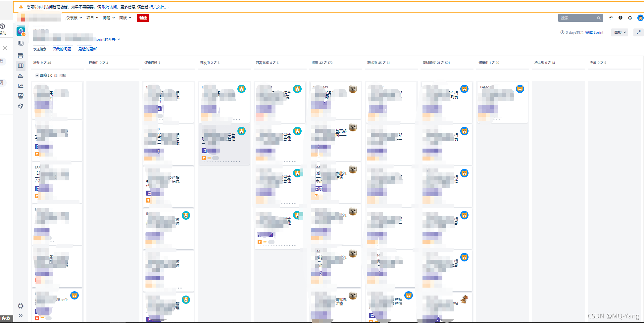The width and height of the screenshot is (644, 323).
Task: Open the administration gear in the top bar
Action: click(x=630, y=18)
